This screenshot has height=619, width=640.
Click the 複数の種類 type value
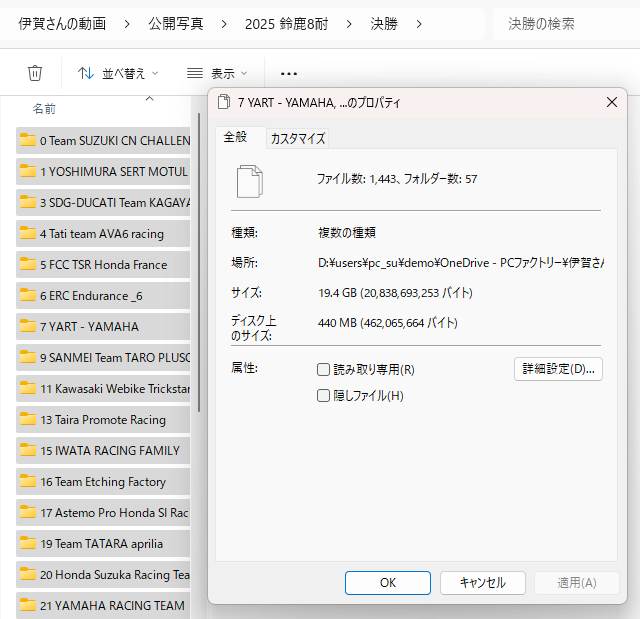tap(347, 233)
